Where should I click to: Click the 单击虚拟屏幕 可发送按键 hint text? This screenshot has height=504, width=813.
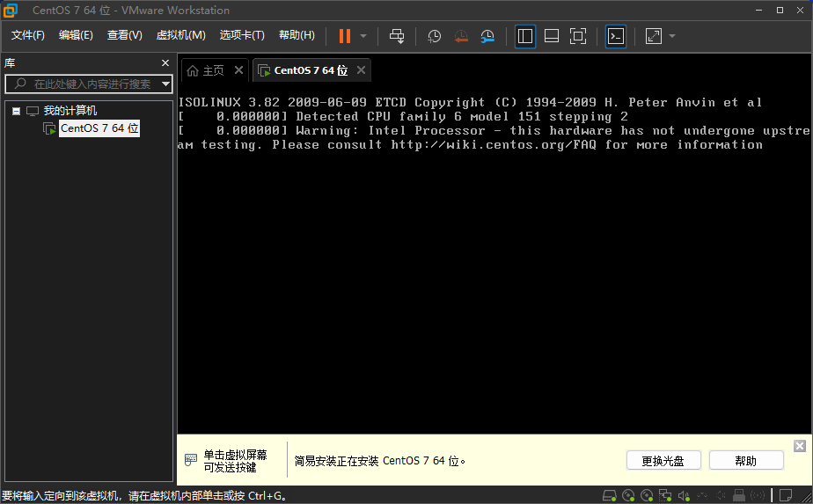pyautogui.click(x=235, y=461)
